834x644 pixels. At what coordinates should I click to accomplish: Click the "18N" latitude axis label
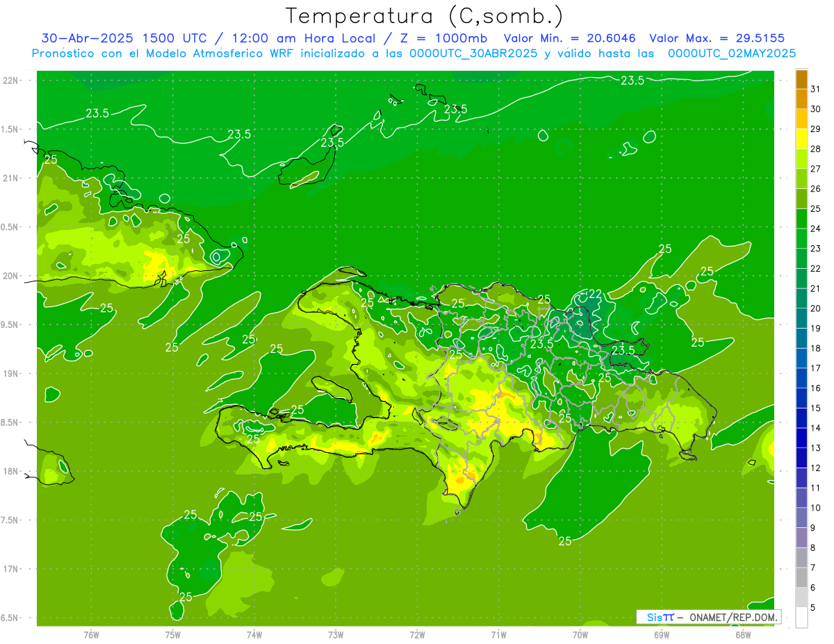coord(10,471)
